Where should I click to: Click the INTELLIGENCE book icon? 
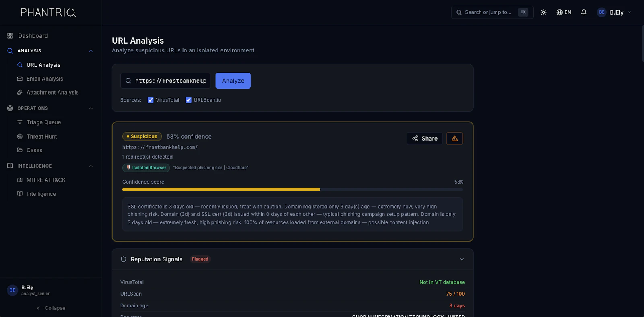10,166
